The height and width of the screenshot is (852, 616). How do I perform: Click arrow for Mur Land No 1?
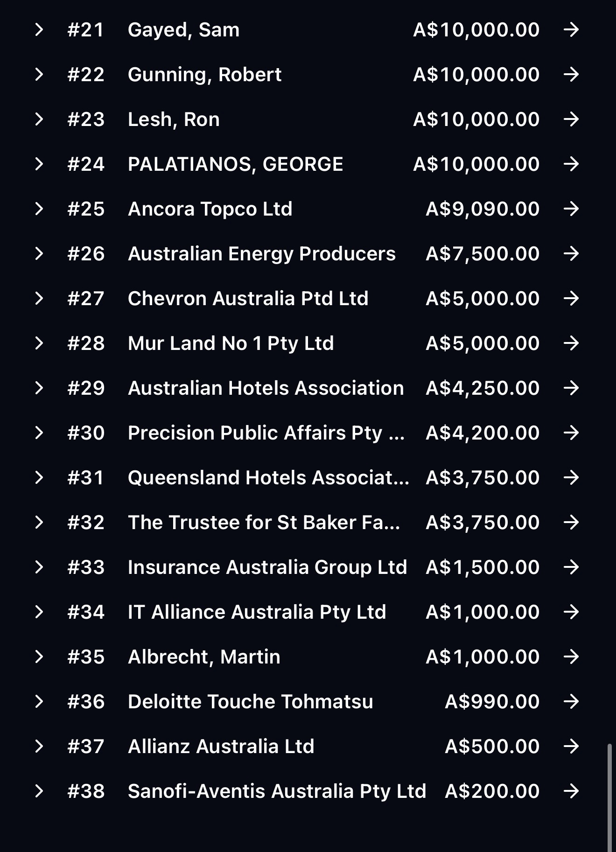click(571, 343)
